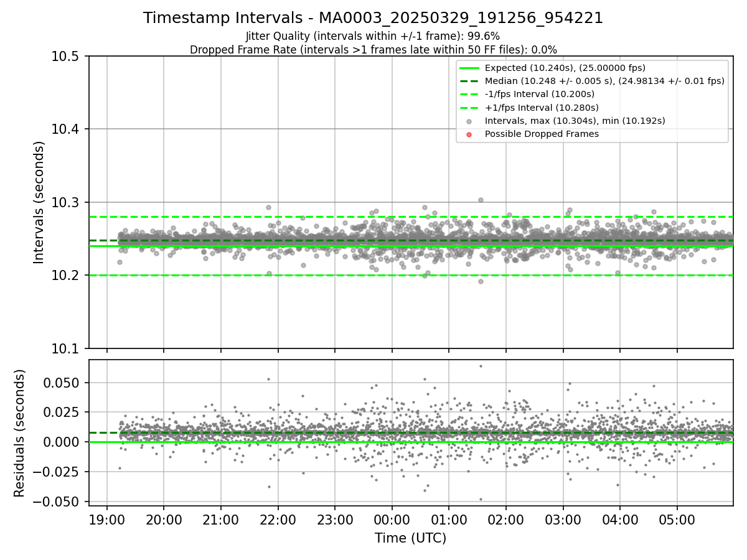Select legend entry "Intervals, max (10.304s), min (10.192s)"

575,121
